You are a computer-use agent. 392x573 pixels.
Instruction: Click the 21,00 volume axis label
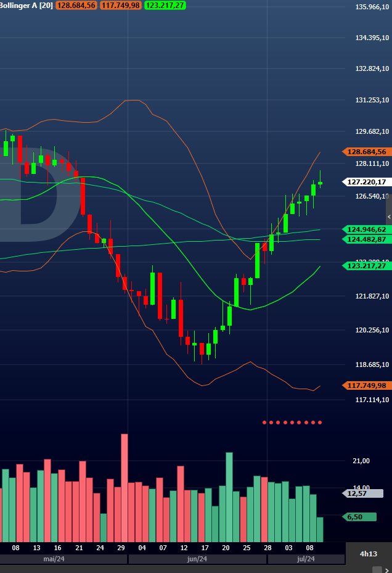(361, 461)
